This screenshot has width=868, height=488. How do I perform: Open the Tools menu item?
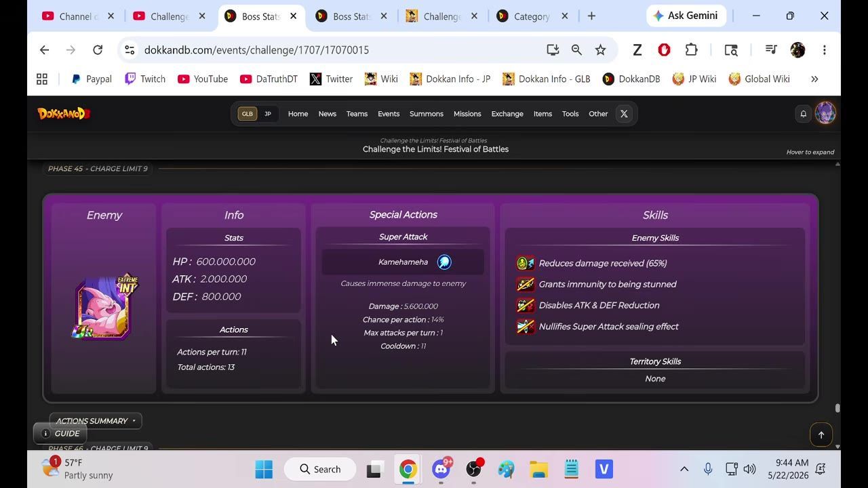coord(570,114)
